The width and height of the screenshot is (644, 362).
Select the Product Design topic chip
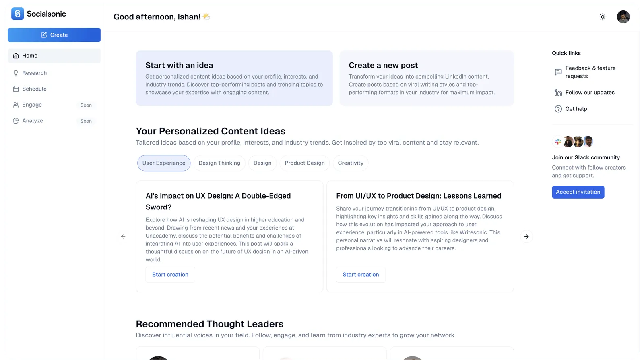pyautogui.click(x=305, y=163)
